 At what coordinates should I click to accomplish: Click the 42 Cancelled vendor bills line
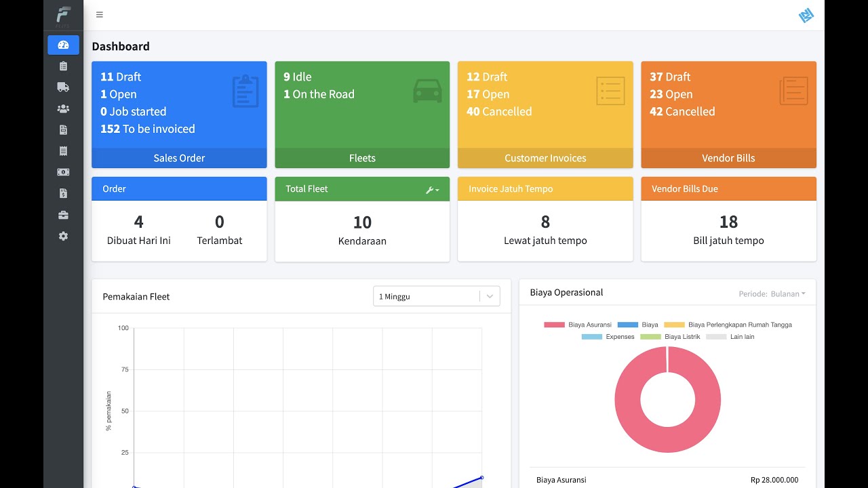(x=682, y=111)
